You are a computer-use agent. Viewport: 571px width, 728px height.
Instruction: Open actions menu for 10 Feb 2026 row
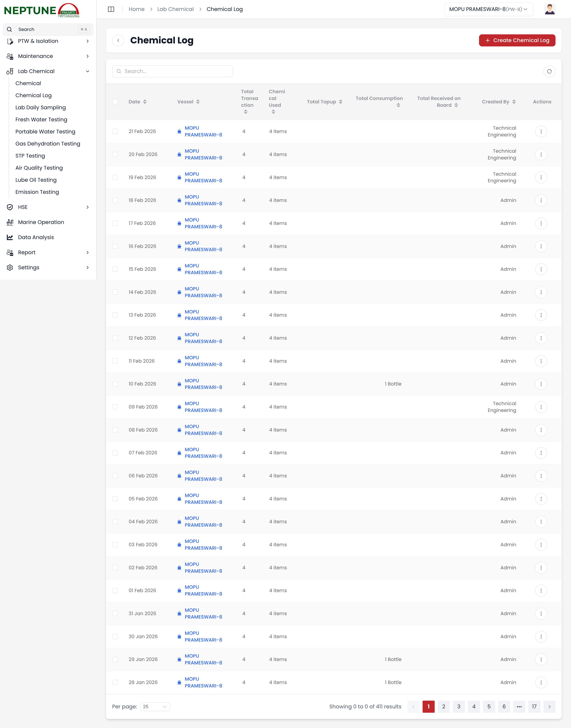541,384
